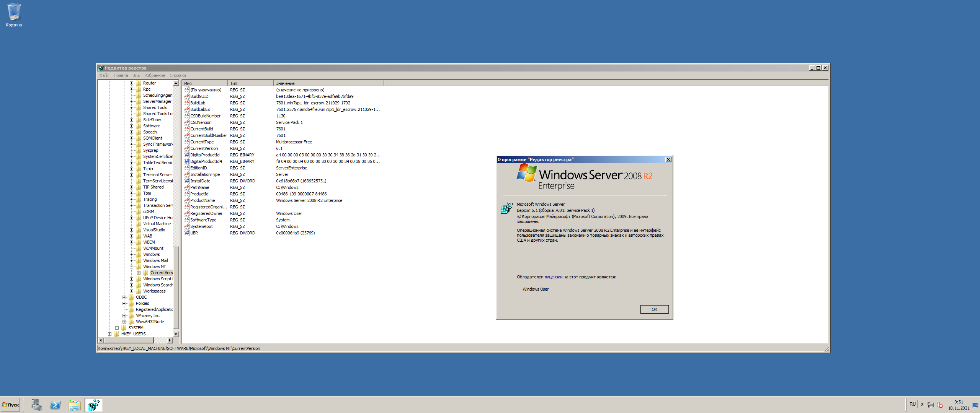Click the CurrentVersion folder icon
The width and height of the screenshot is (980, 413).
click(x=146, y=273)
